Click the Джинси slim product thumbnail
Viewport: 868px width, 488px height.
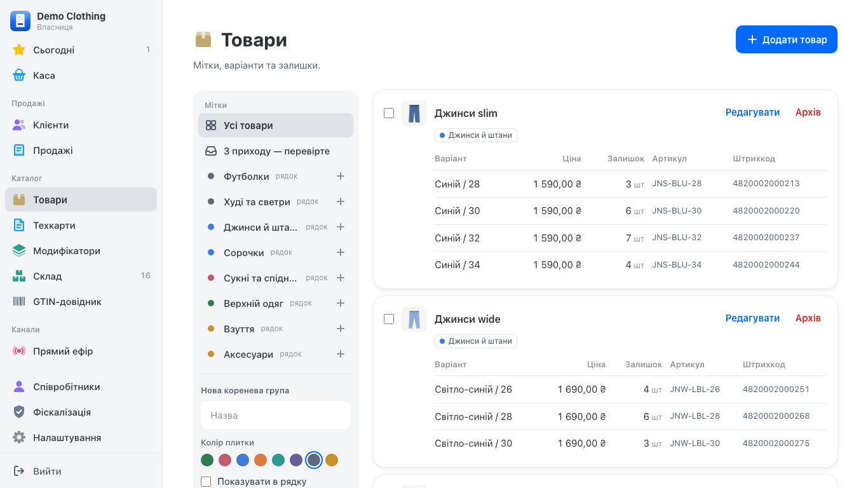click(x=414, y=113)
